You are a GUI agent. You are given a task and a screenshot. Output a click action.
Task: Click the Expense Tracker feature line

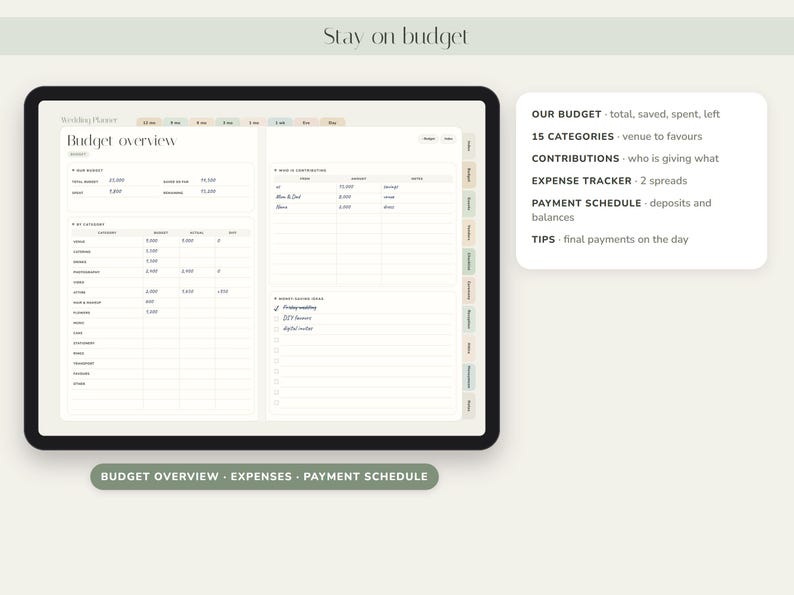coord(609,181)
